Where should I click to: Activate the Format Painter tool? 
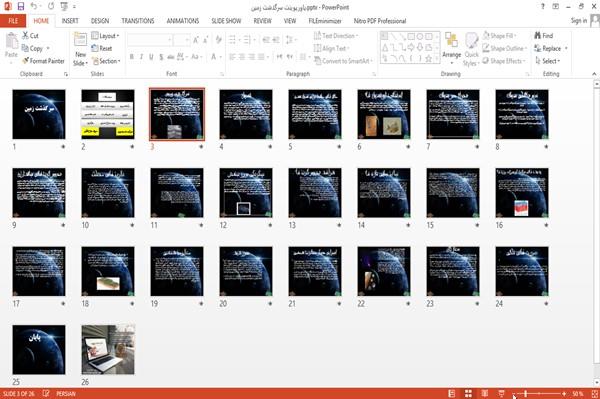pos(43,61)
